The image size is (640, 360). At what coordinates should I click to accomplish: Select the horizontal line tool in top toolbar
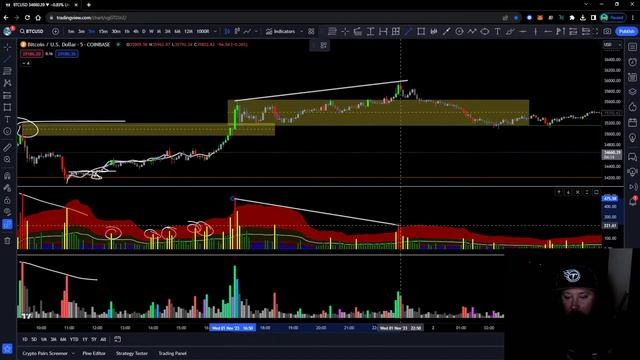[x=523, y=31]
